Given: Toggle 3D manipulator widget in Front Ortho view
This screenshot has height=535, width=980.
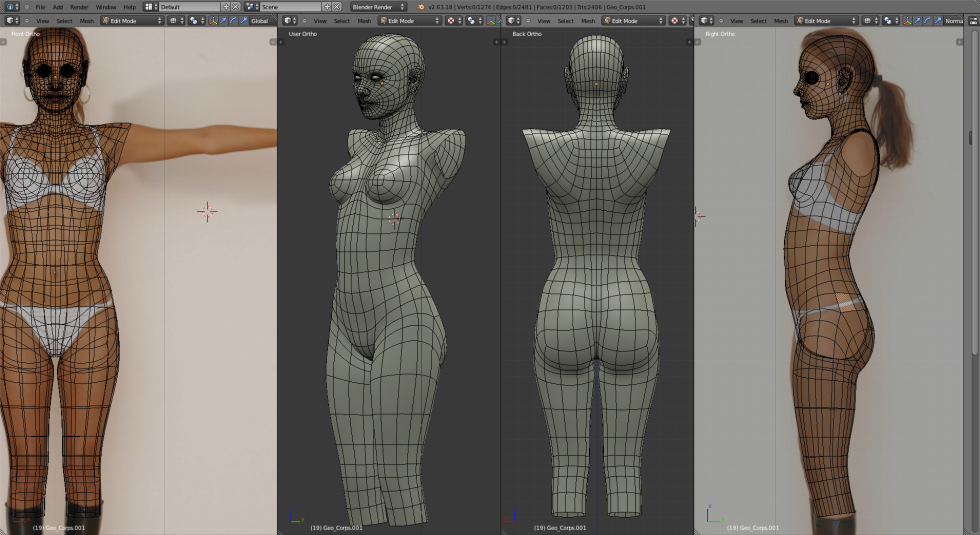Looking at the screenshot, I should 213,20.
